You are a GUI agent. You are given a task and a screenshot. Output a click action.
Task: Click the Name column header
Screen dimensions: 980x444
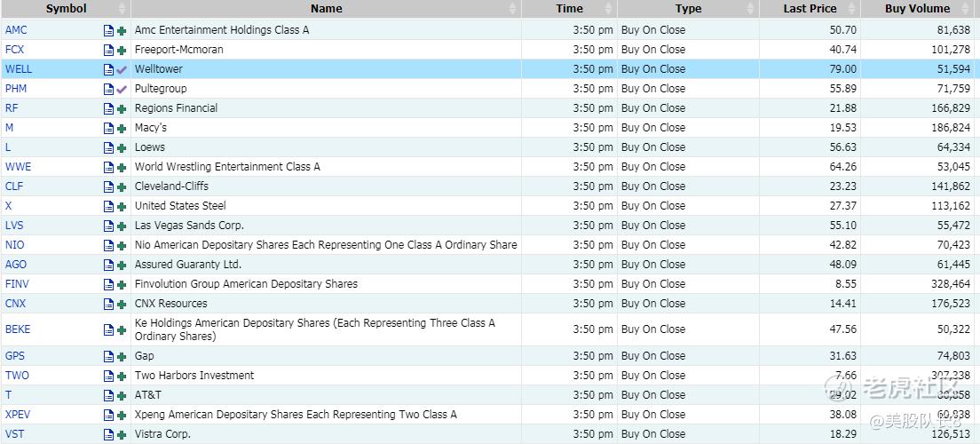tap(327, 9)
